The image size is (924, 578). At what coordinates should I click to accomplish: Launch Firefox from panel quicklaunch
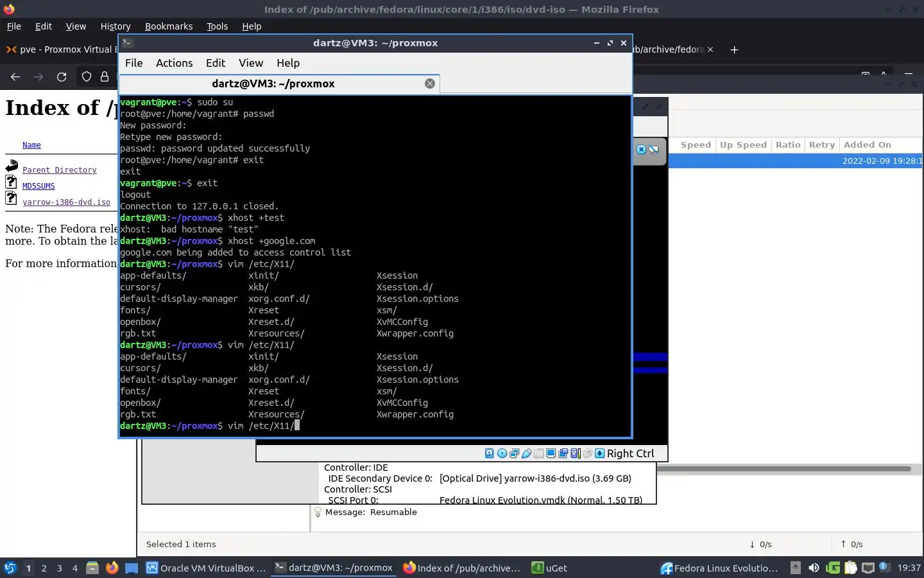112,568
